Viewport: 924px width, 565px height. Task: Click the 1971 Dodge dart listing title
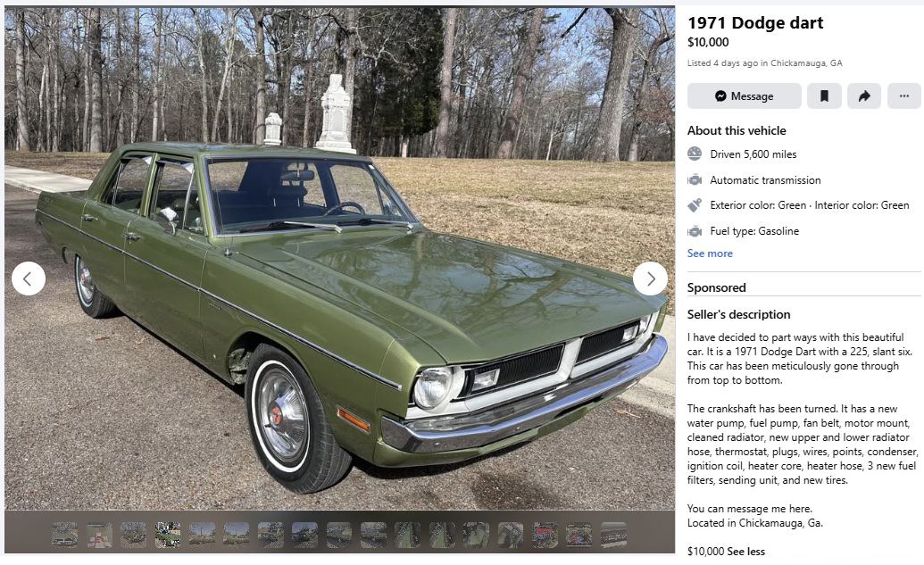click(x=755, y=23)
